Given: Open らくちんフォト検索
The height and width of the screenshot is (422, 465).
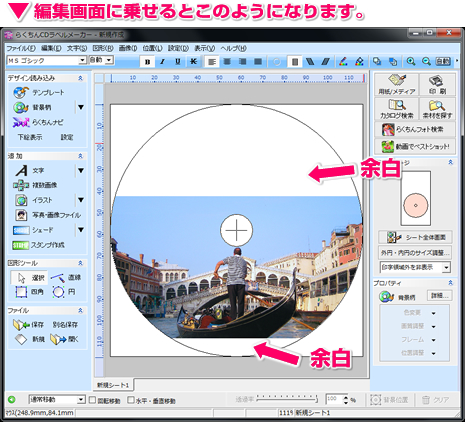Looking at the screenshot, I should (415, 129).
